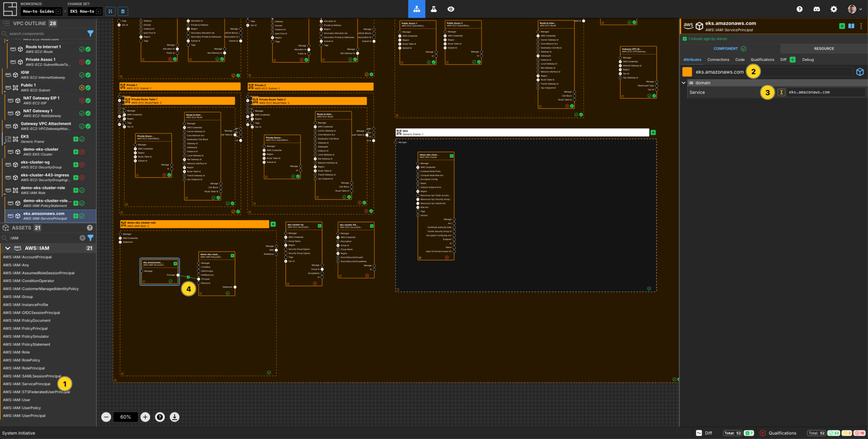Click the outline filter funnel icon
The width and height of the screenshot is (868, 439).
pos(90,33)
